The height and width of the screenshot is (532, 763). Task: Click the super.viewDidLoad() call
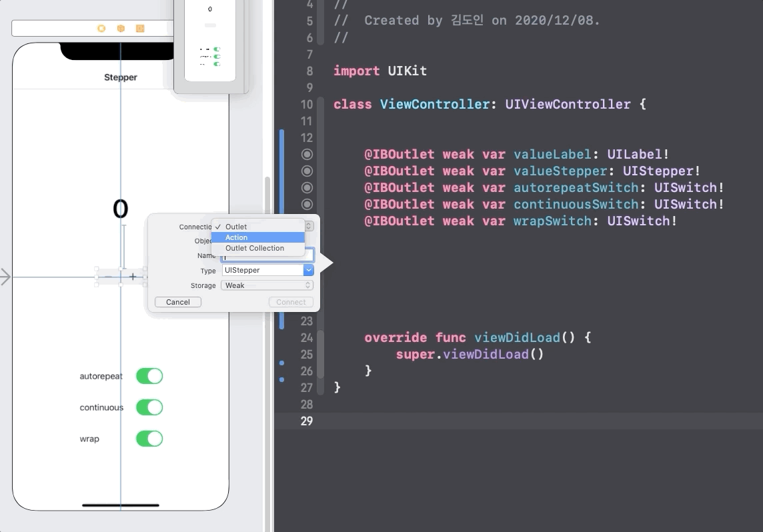(470, 355)
